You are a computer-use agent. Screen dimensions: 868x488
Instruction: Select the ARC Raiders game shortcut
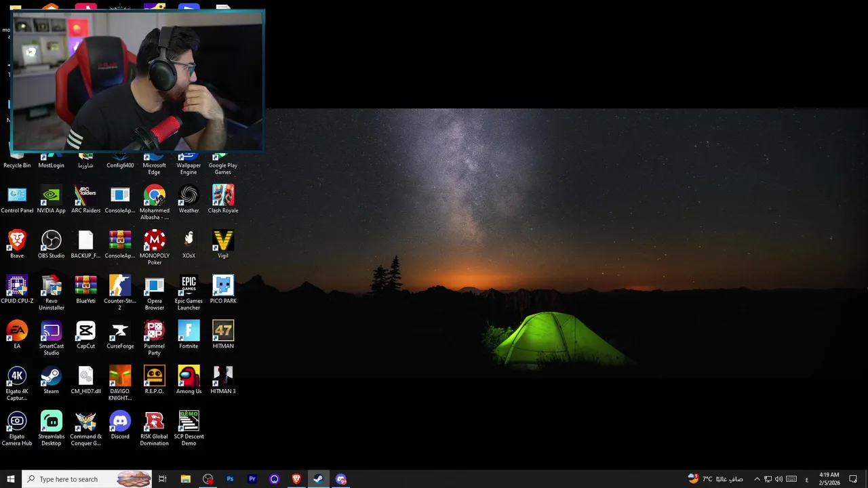click(x=85, y=199)
